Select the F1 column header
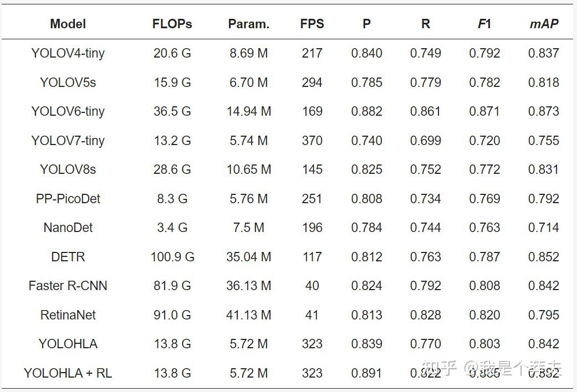Image resolution: width=577 pixels, height=392 pixels. point(484,24)
